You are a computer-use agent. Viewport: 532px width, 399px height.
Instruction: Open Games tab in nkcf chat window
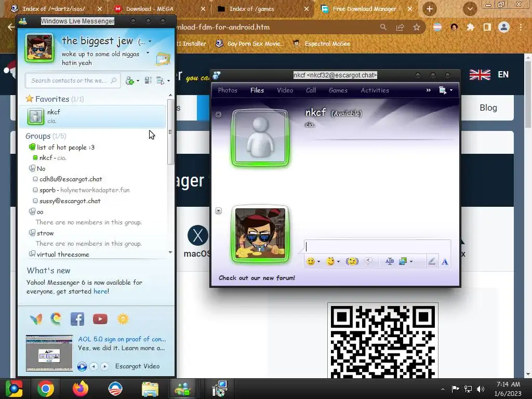point(338,90)
